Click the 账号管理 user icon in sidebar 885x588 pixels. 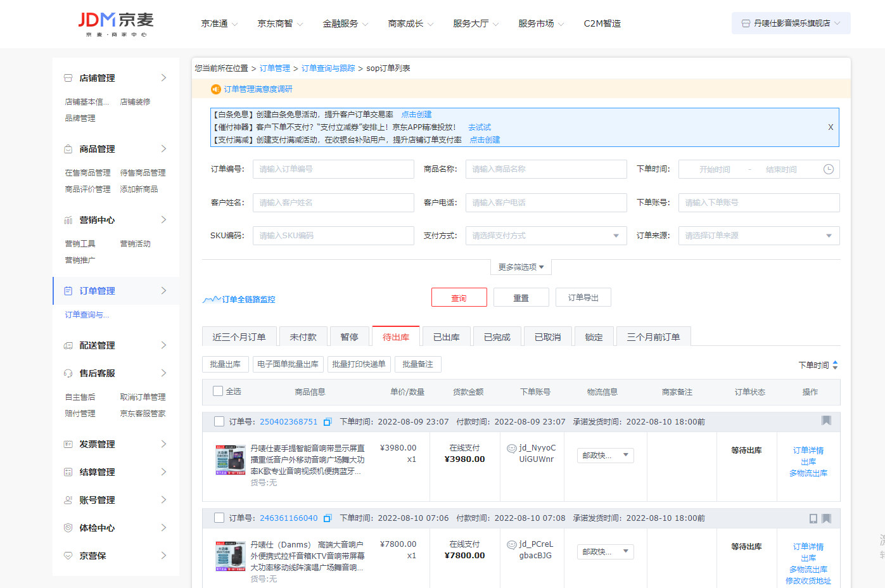(x=68, y=500)
